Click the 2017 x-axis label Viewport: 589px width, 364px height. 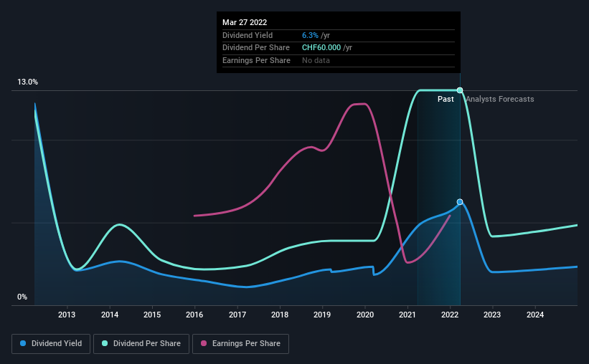pyautogui.click(x=237, y=315)
